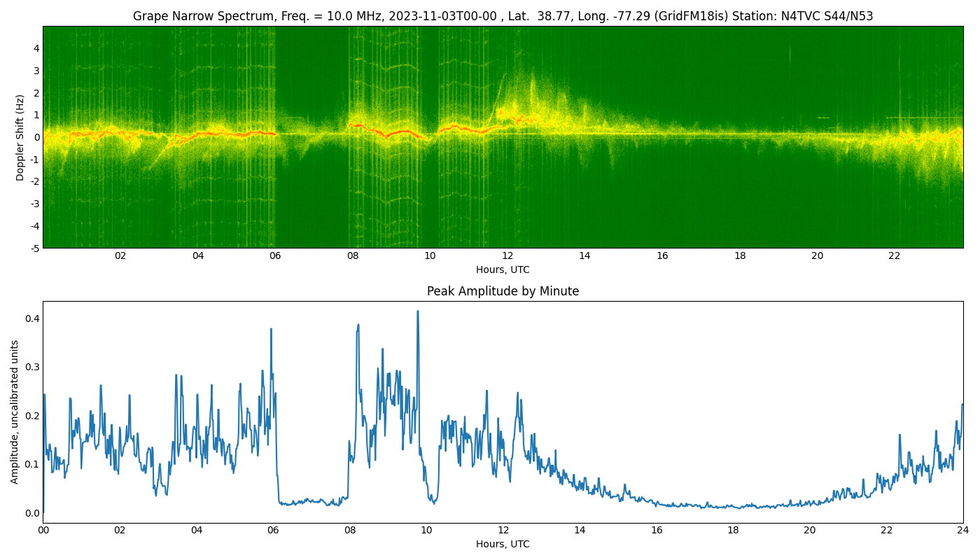The image size is (980, 560).
Task: Click the 'Amplitude, uncalibrated units' axis label
Action: click(x=15, y=412)
